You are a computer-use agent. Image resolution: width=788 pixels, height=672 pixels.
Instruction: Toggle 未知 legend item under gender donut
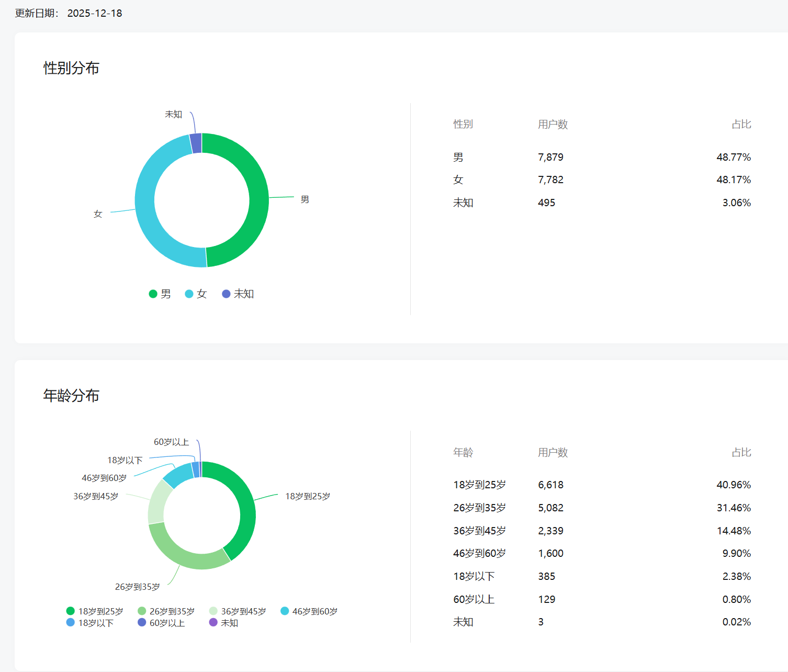click(x=238, y=294)
